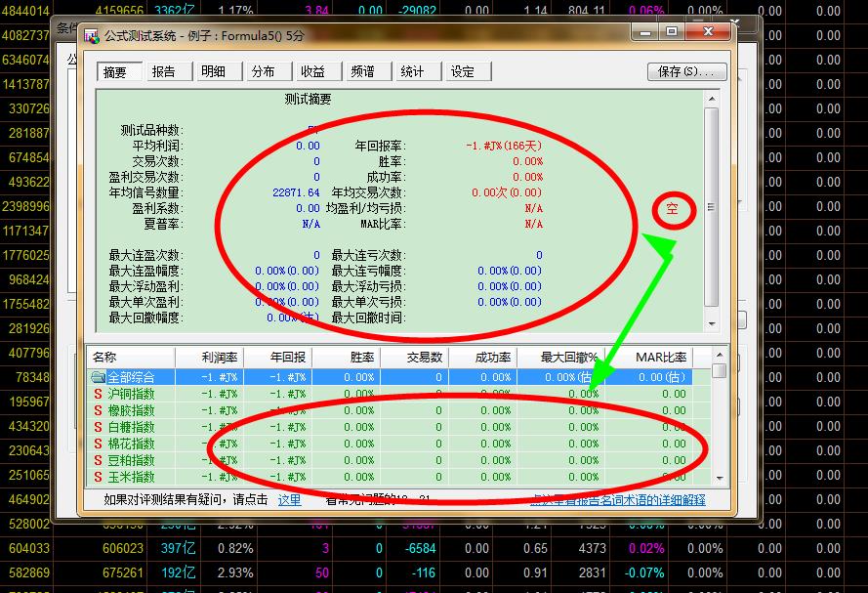Click the results list scroll down arrow
This screenshot has height=593, width=868.
(x=719, y=478)
